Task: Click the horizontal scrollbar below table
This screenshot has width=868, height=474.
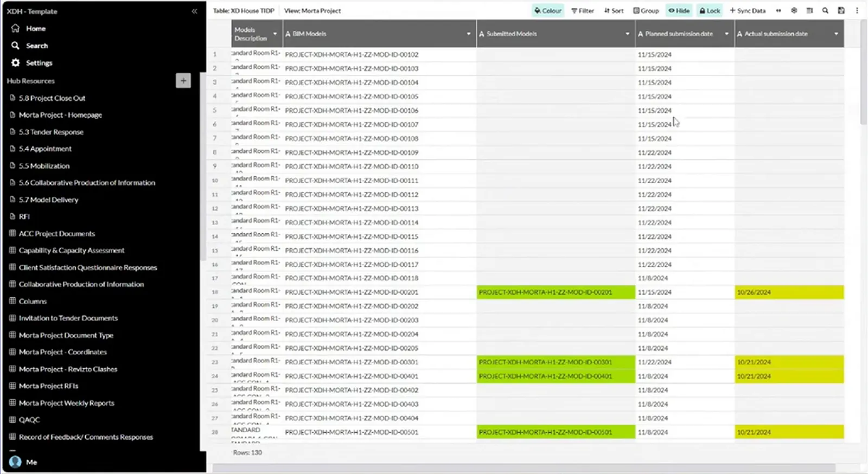Action: click(524, 467)
